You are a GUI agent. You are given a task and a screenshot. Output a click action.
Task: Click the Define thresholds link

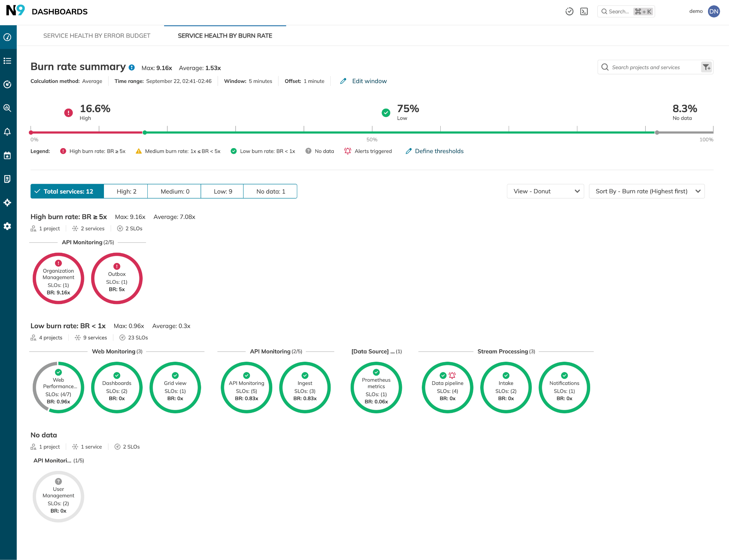pos(439,151)
